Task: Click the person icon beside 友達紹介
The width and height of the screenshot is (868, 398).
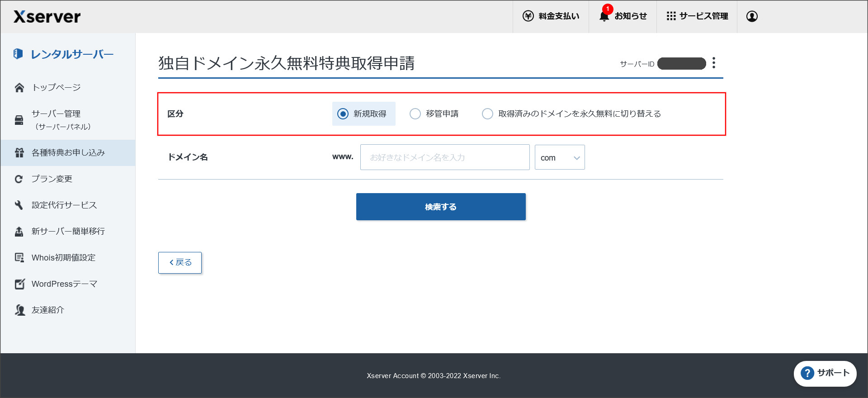Action: (x=19, y=310)
